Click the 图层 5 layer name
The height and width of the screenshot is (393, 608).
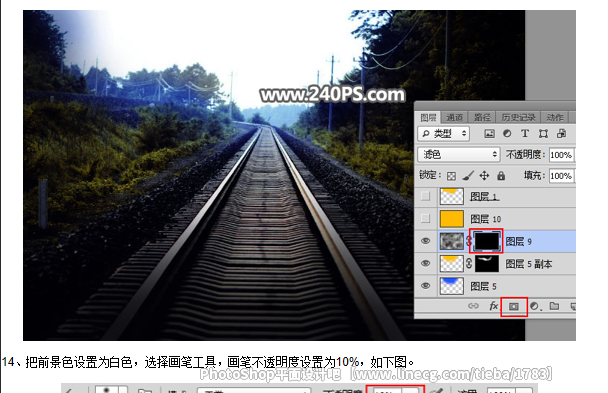coord(483,286)
